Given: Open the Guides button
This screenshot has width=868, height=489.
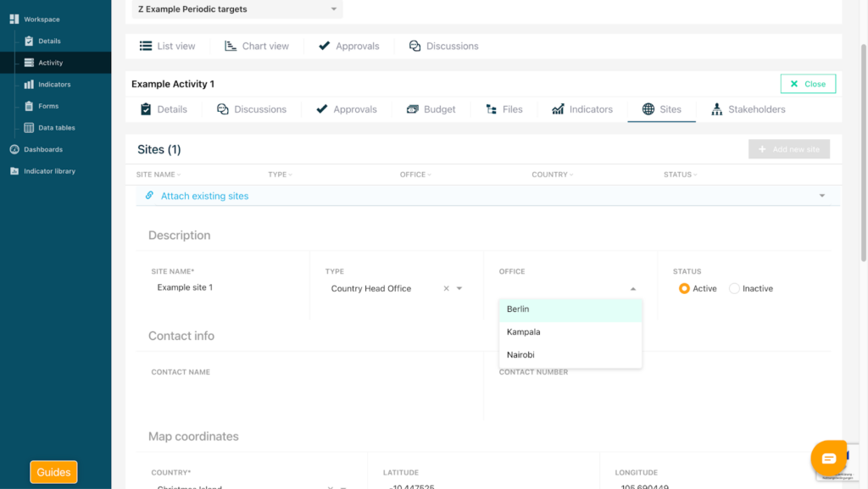Looking at the screenshot, I should [x=53, y=472].
